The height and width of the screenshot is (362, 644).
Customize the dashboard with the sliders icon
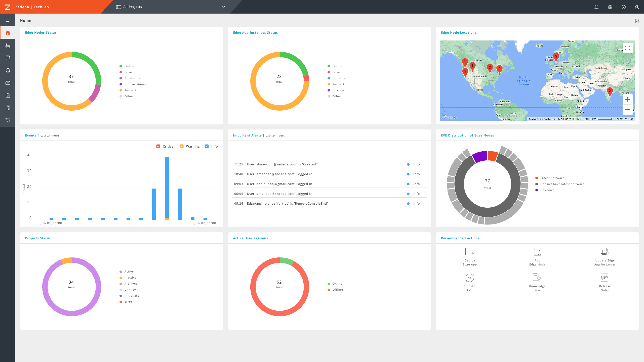(636, 21)
